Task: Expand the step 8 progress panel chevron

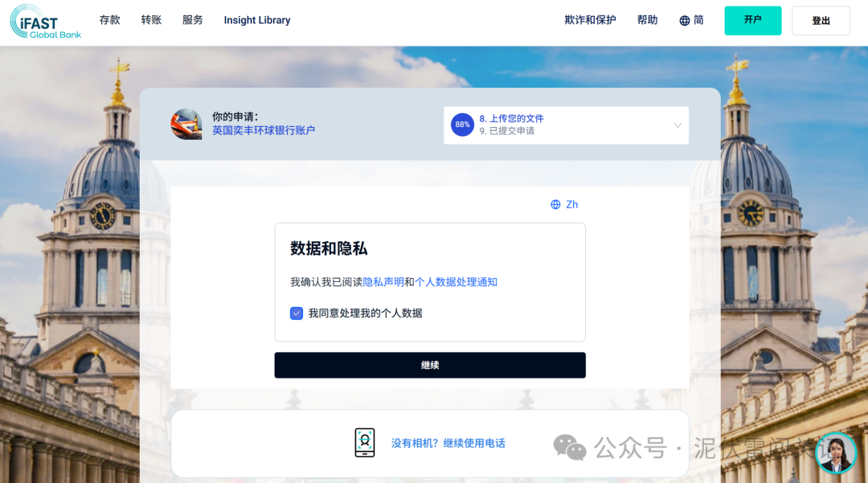Action: (x=678, y=126)
